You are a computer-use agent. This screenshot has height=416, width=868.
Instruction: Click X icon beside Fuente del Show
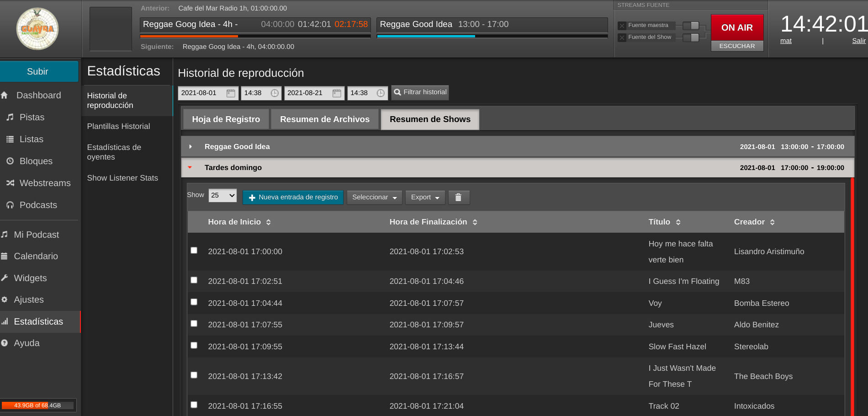tap(622, 37)
